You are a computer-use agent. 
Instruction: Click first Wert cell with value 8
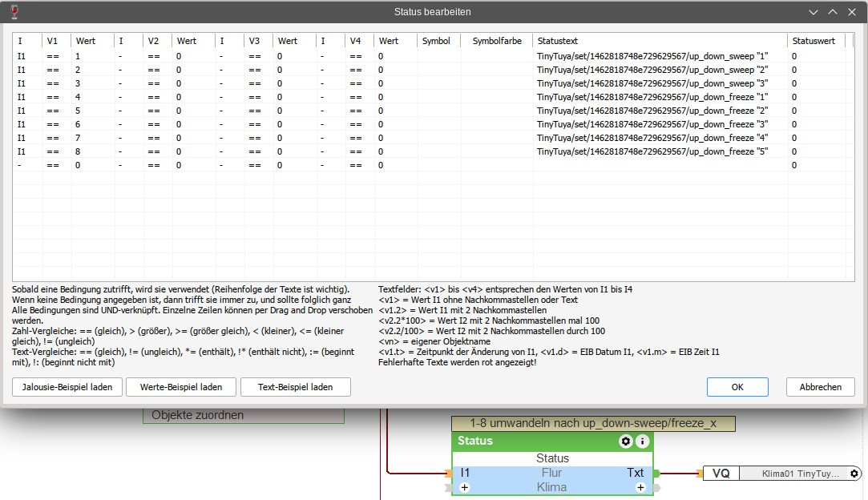point(92,151)
